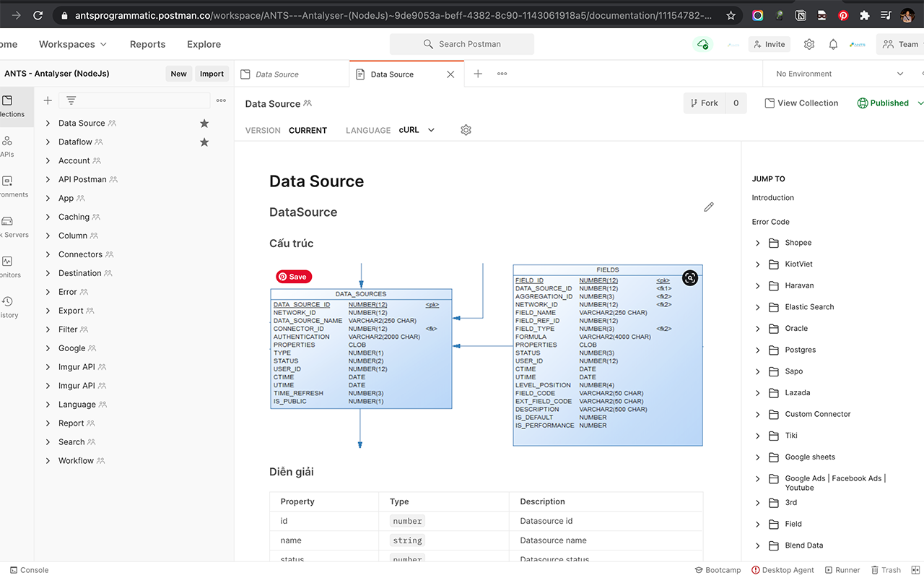Open the Environments sidebar section
924x578 pixels.
pos(9,186)
